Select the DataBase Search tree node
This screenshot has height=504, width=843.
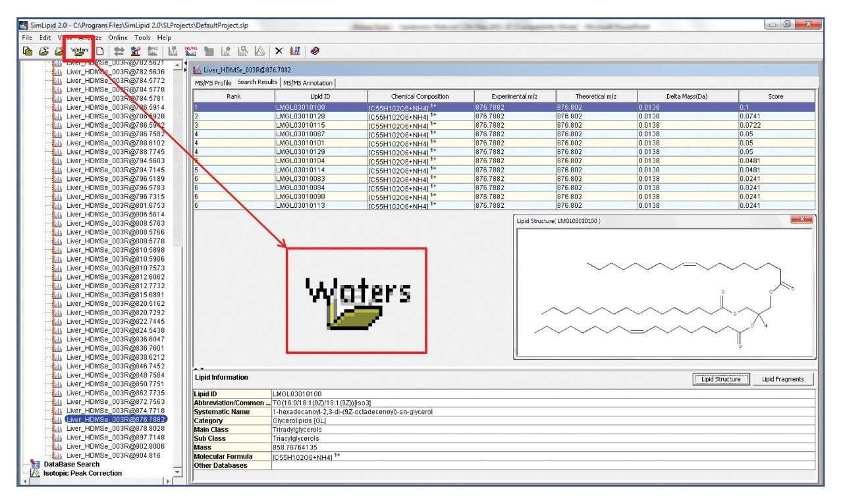(72, 465)
